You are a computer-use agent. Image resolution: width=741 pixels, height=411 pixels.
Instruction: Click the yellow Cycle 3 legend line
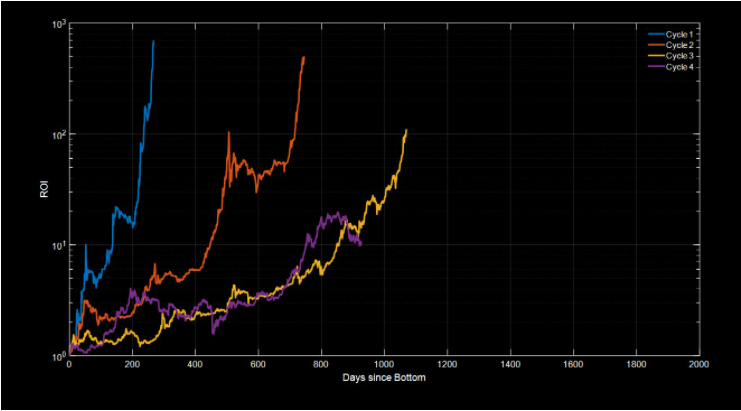[x=656, y=56]
